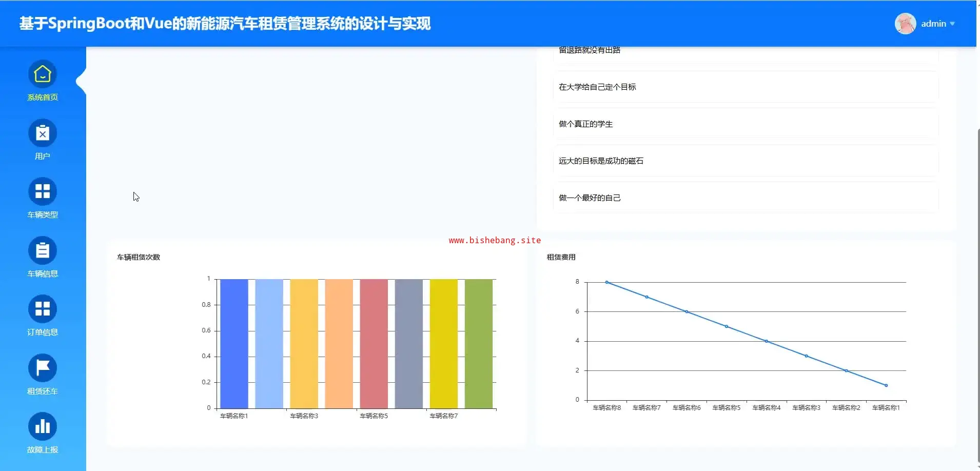
Task: Select the 车辆信息 menu label
Action: (x=43, y=274)
